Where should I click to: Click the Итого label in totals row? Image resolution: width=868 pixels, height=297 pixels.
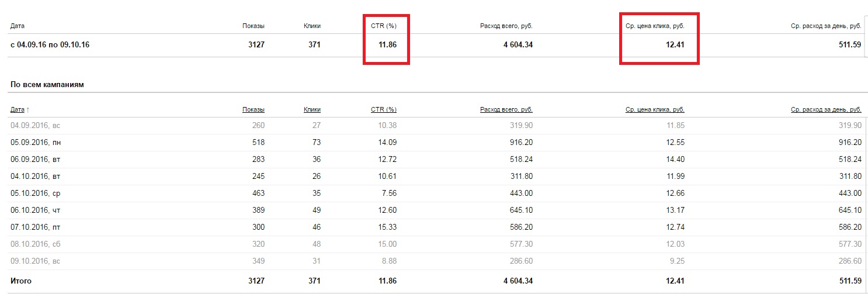pyautogui.click(x=21, y=281)
